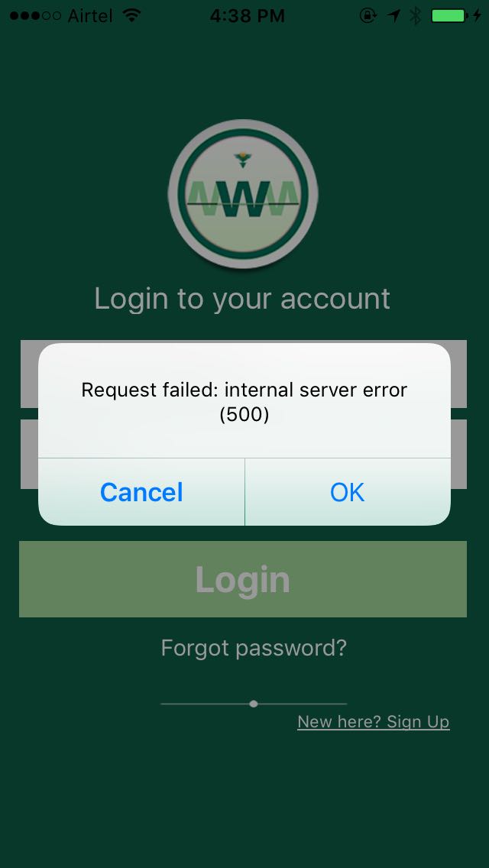Tap the Bluetooth status icon

pyautogui.click(x=416, y=15)
